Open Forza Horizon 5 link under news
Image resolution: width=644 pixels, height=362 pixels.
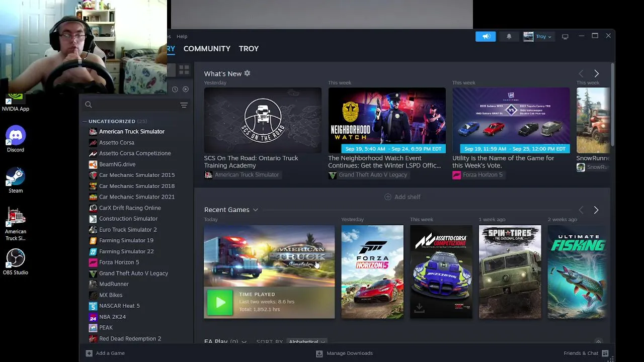coord(477,175)
